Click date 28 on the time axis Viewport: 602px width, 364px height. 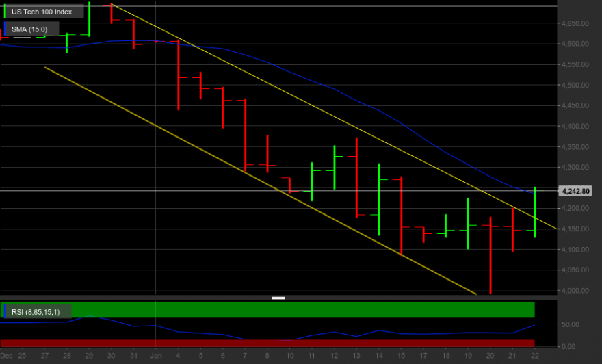click(67, 356)
